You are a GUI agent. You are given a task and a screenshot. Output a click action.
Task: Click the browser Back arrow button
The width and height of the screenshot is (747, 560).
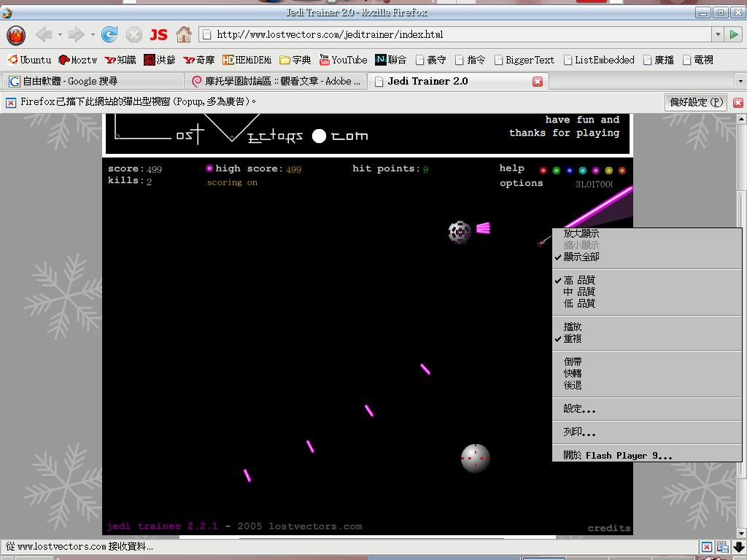coord(44,34)
